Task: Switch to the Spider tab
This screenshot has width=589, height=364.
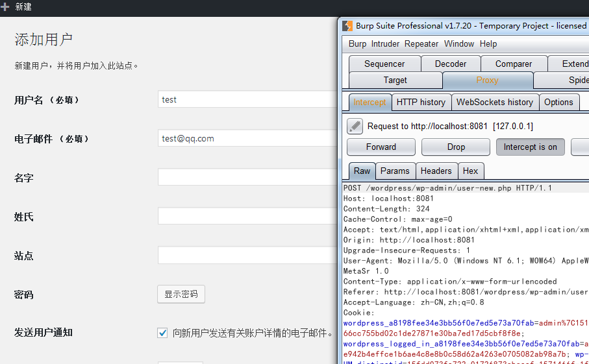Action: point(562,80)
